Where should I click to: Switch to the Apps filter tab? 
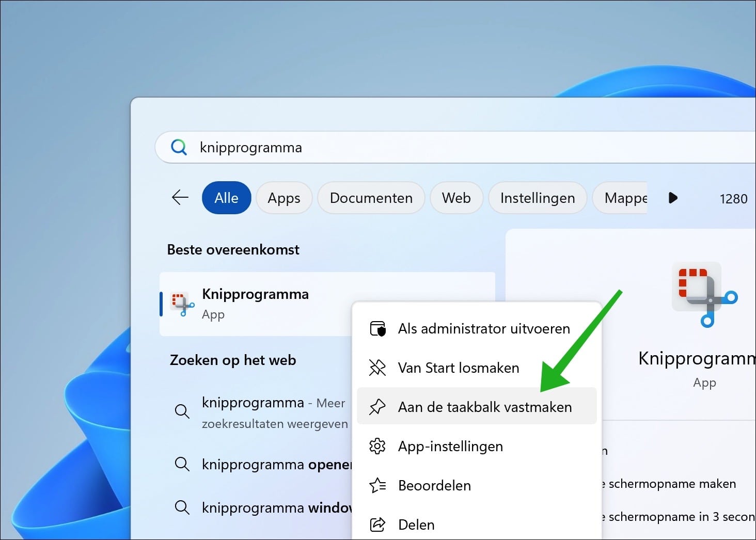pyautogui.click(x=283, y=198)
